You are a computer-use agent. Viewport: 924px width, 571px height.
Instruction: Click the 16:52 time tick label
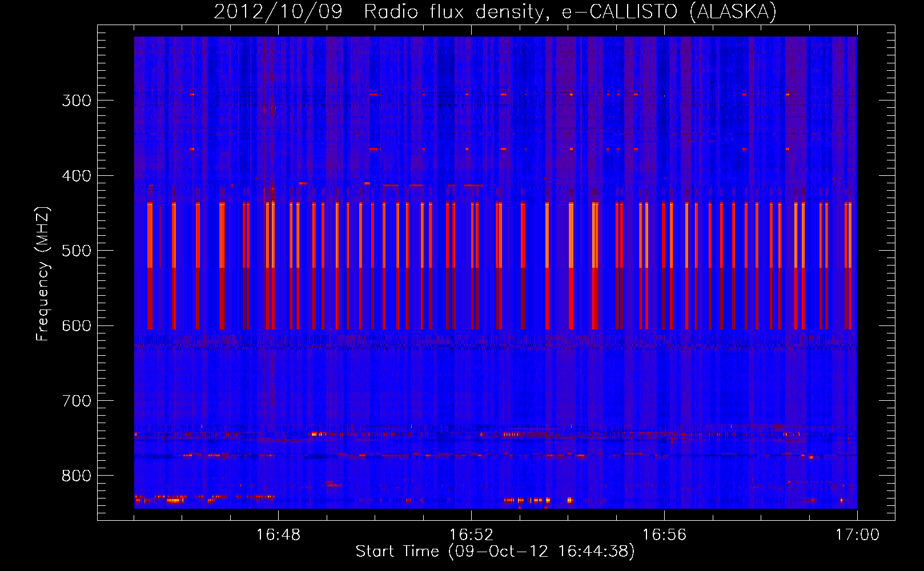tap(471, 534)
